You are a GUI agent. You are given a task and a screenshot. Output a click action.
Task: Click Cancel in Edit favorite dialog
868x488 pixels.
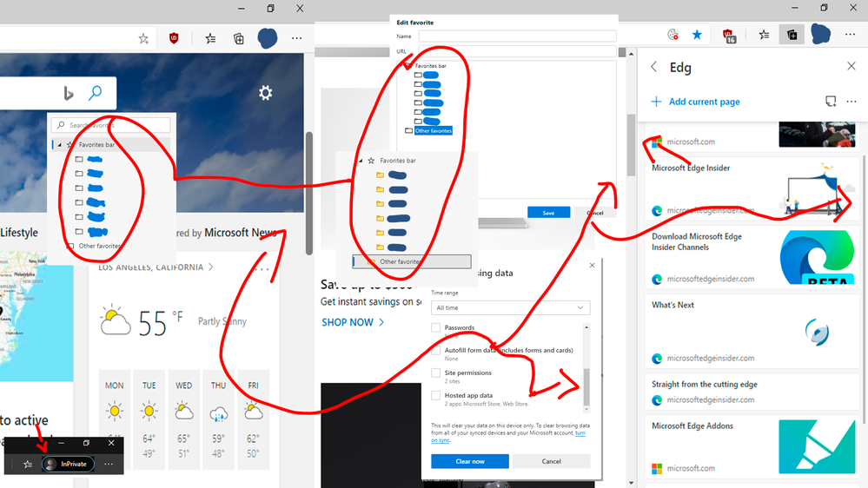[594, 213]
